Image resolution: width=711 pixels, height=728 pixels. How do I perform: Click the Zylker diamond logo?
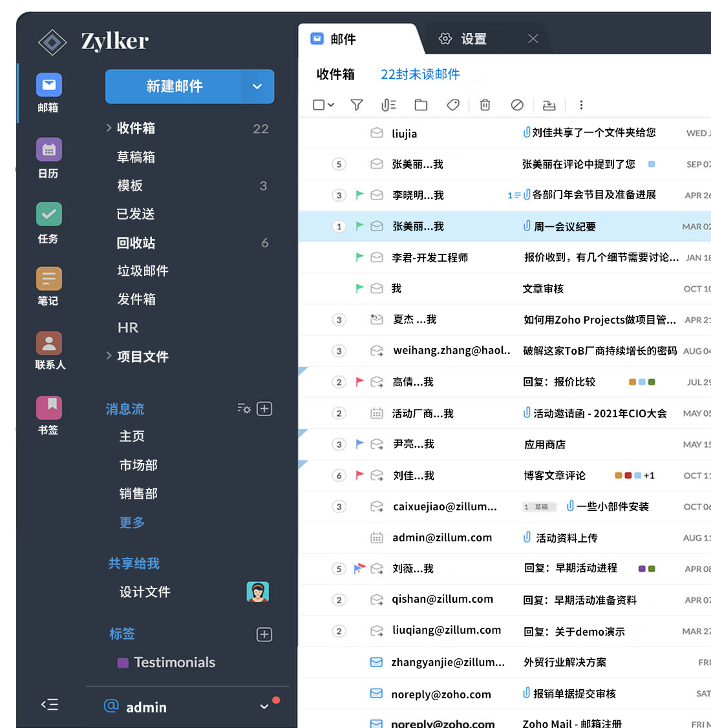coord(52,42)
